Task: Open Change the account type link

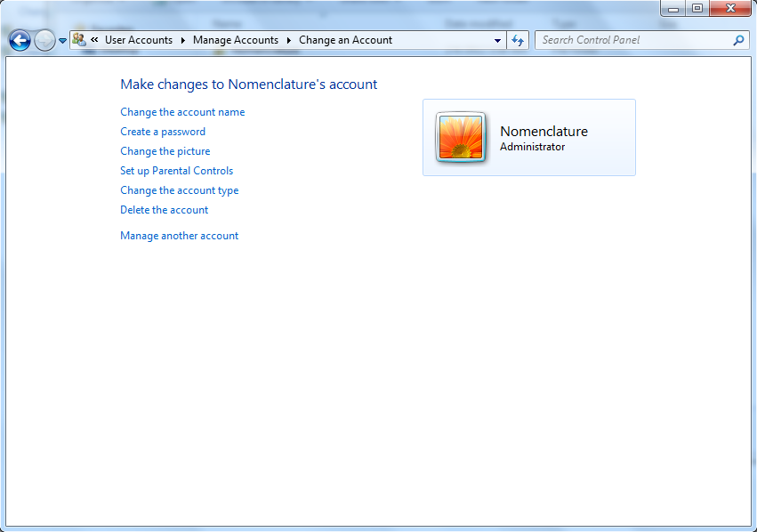Action: 179,190
